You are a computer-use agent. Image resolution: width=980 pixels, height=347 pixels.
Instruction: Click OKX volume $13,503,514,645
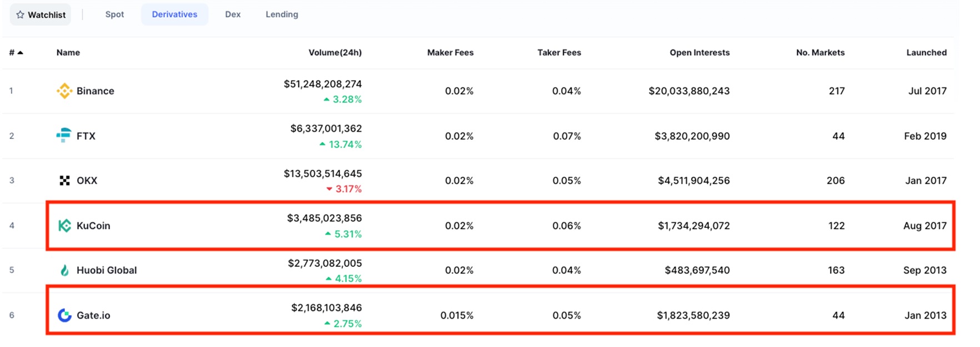pyautogui.click(x=323, y=173)
